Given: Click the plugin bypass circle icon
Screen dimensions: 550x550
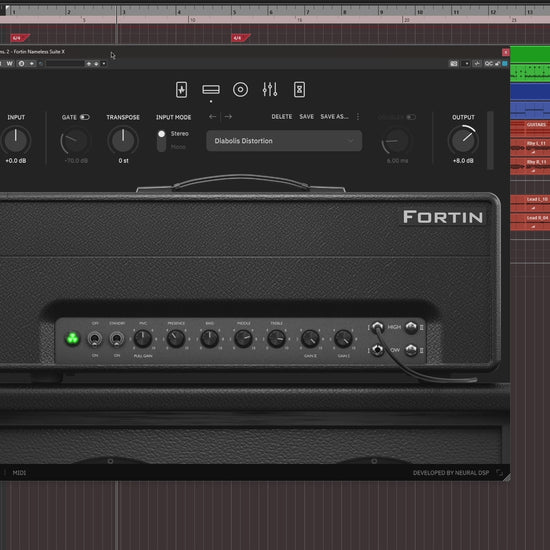Looking at the screenshot, I should 21,63.
